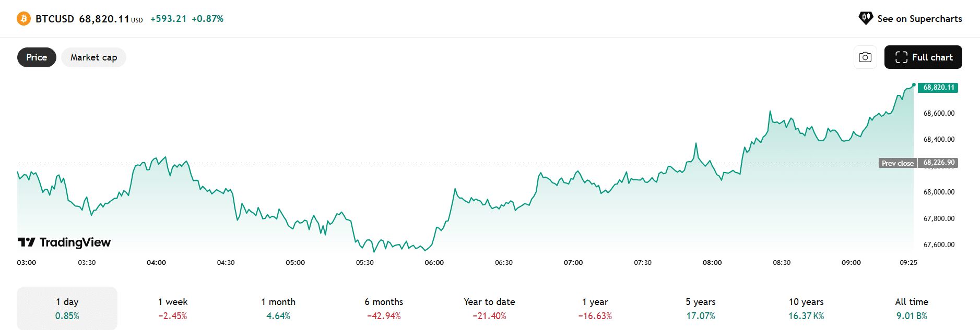The width and height of the screenshot is (980, 330).
Task: Click the current price tag 68,820.11 on axis
Action: click(938, 88)
